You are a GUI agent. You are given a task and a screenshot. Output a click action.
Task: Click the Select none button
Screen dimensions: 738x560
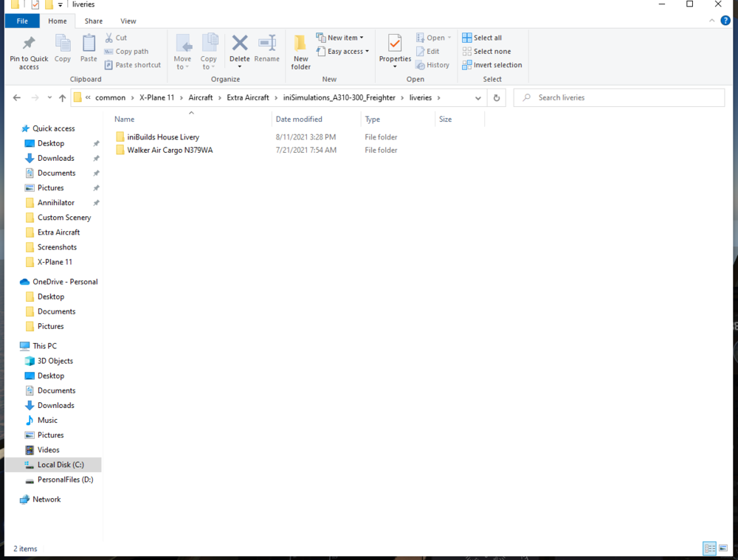[486, 51]
